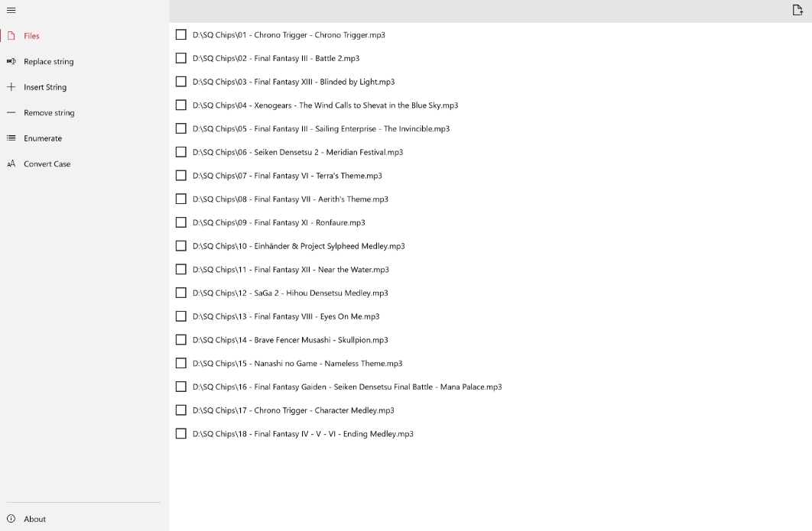Tick checkbox for Xenogears Wind Calls to Shevat
The width and height of the screenshot is (812, 531).
(x=180, y=105)
